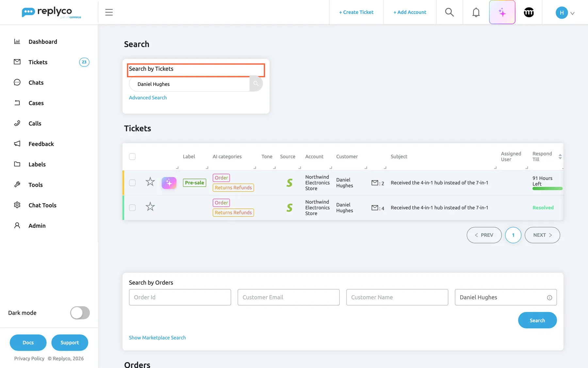
Task: Open Admin in the sidebar
Action: pos(37,226)
